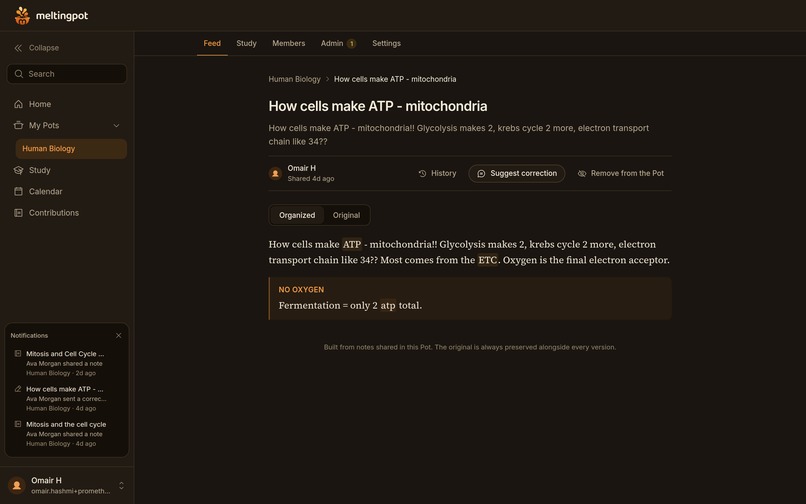Click Shared 4d ago text
The image size is (806, 504).
310,178
